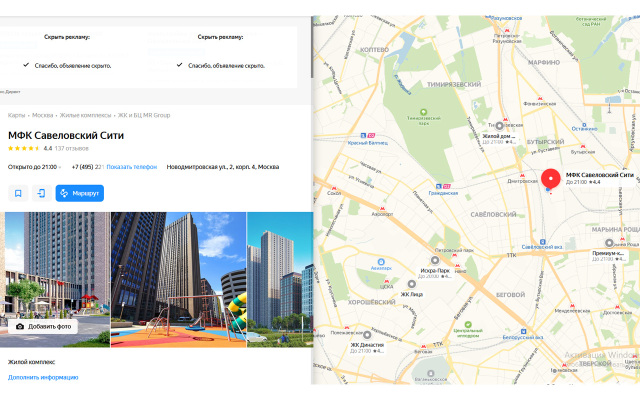Screen dimensions: 640x400
Task: Open the Дополнить информацию link
Action: (x=43, y=377)
